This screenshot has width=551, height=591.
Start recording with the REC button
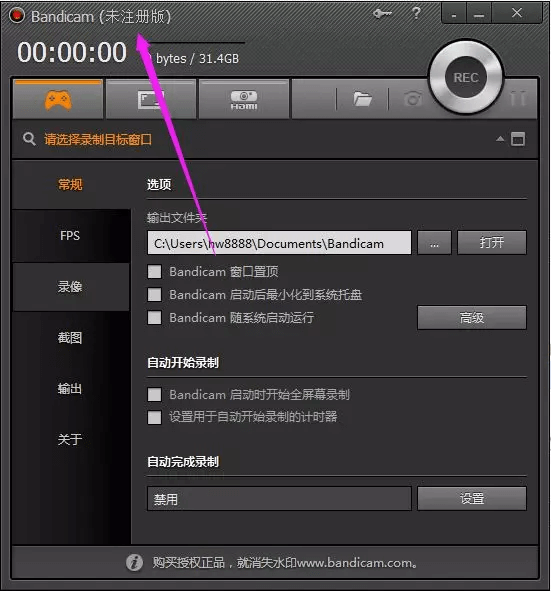466,78
